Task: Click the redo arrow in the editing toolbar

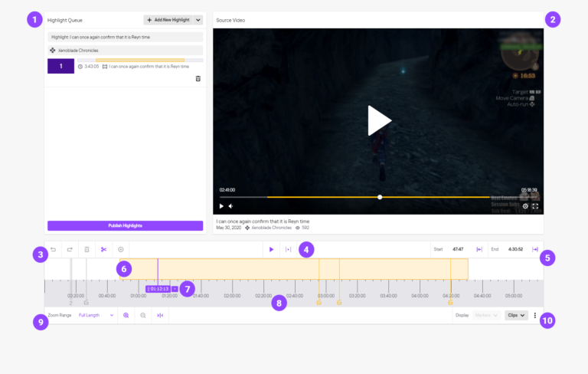Action: pos(70,250)
